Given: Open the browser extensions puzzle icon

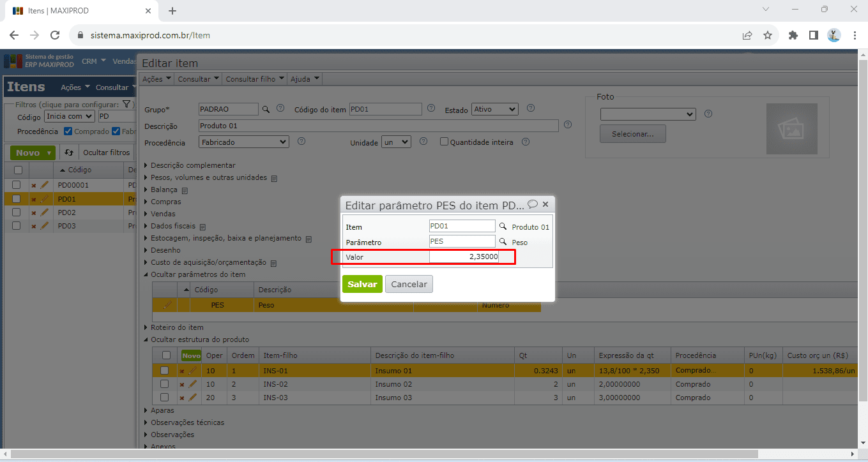Looking at the screenshot, I should 793,35.
